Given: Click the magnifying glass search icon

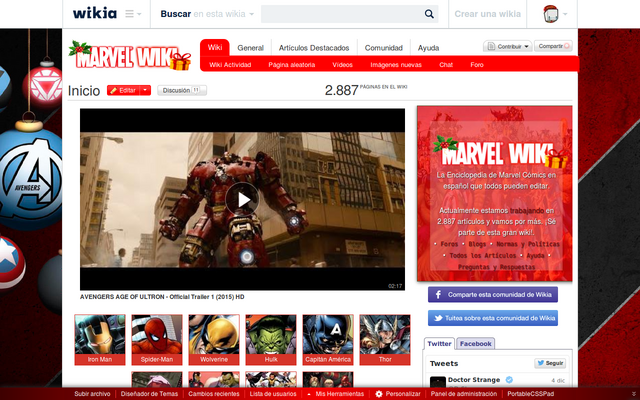Looking at the screenshot, I should point(429,14).
